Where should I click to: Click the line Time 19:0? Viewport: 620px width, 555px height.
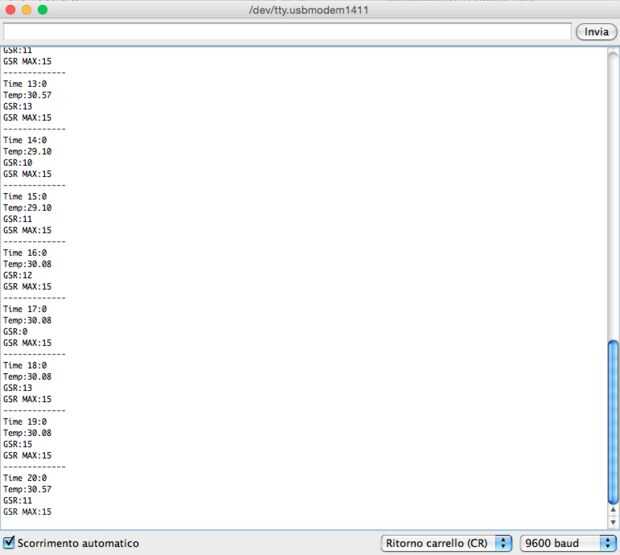pyautogui.click(x=25, y=422)
